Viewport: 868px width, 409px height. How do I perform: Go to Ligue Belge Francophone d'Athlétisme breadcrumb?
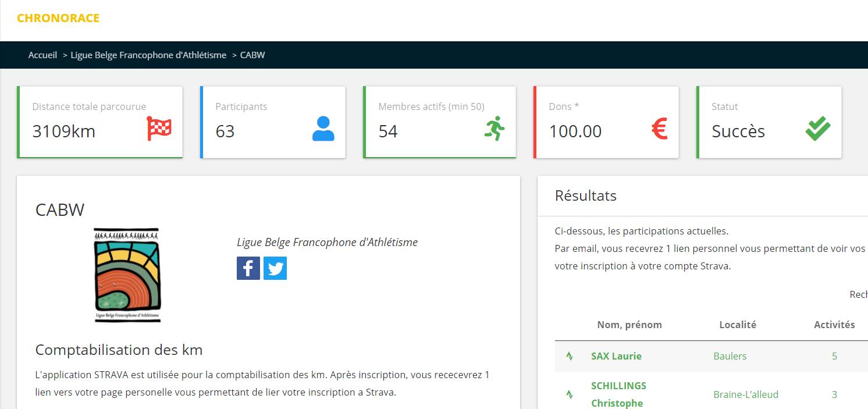click(148, 55)
